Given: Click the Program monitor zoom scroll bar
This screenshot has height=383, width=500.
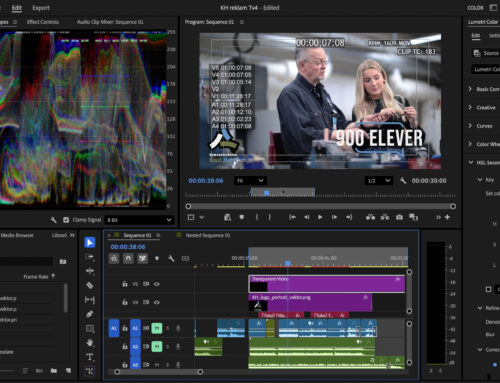Looking at the screenshot, I should click(x=320, y=206).
